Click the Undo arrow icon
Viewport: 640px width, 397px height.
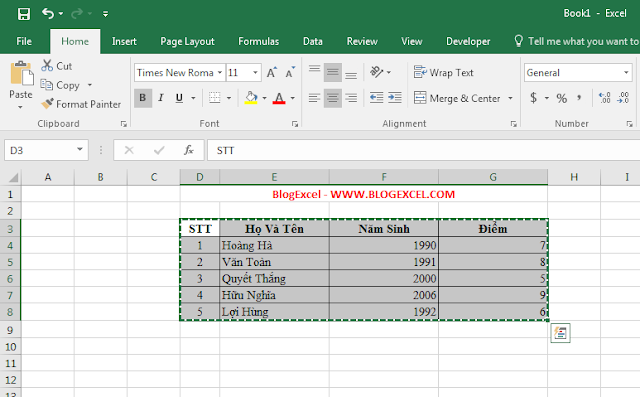[x=48, y=13]
